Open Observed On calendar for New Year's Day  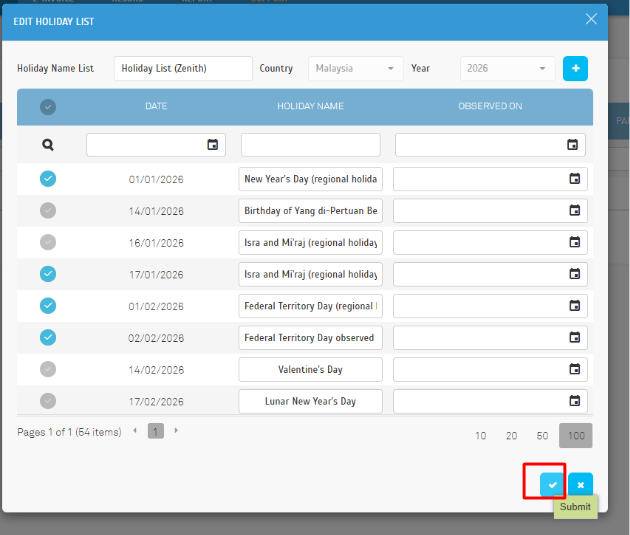click(574, 179)
